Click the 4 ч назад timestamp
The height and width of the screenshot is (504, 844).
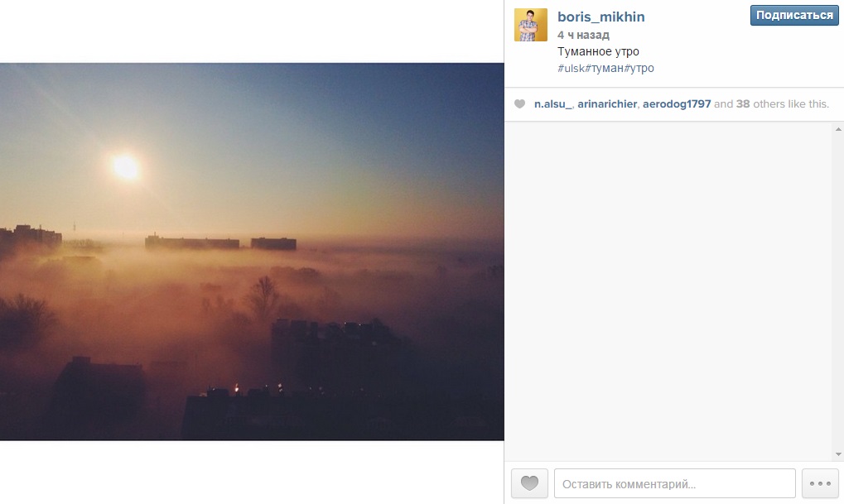point(583,35)
